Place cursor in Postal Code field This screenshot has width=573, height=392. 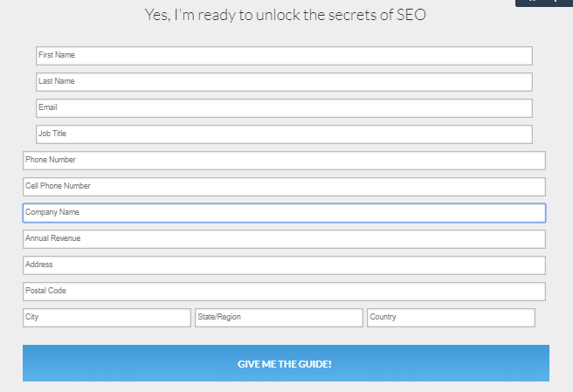(284, 292)
